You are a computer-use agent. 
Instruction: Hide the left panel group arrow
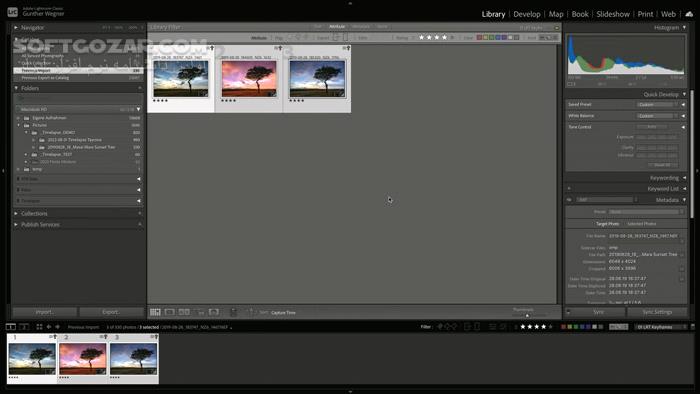pyautogui.click(x=3, y=170)
